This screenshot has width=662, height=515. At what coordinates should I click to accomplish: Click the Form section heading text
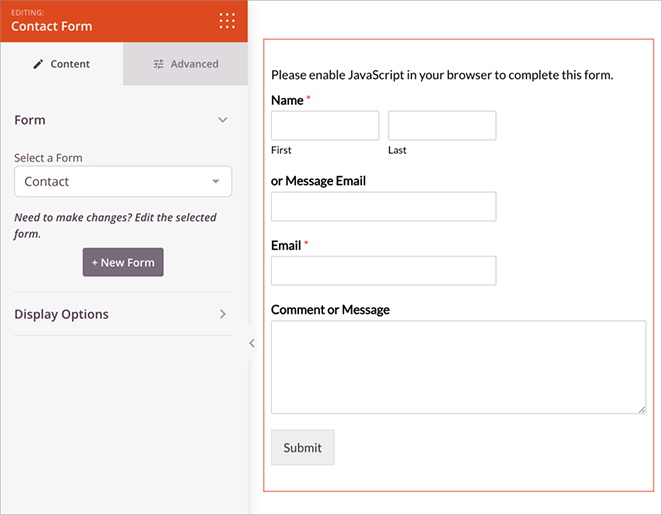[30, 120]
